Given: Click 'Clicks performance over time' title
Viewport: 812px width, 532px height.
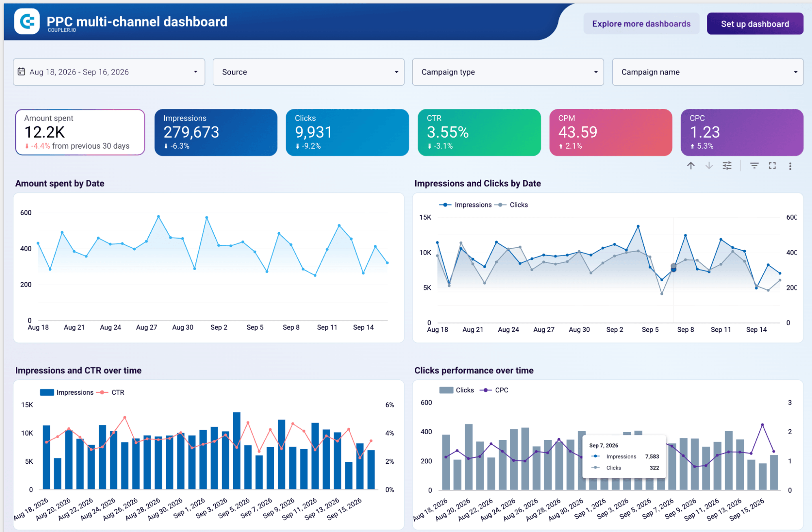Looking at the screenshot, I should [x=474, y=370].
